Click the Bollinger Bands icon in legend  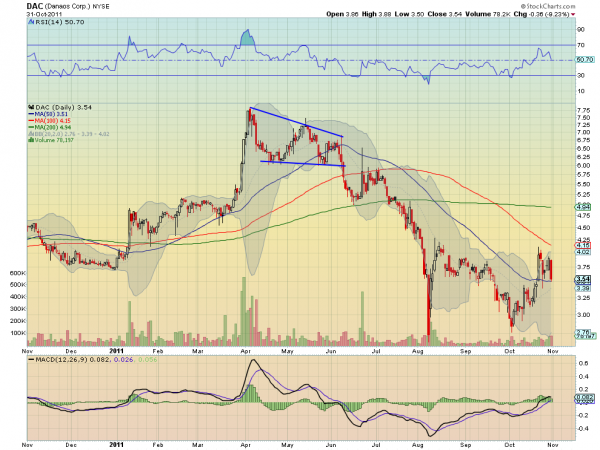click(x=31, y=134)
